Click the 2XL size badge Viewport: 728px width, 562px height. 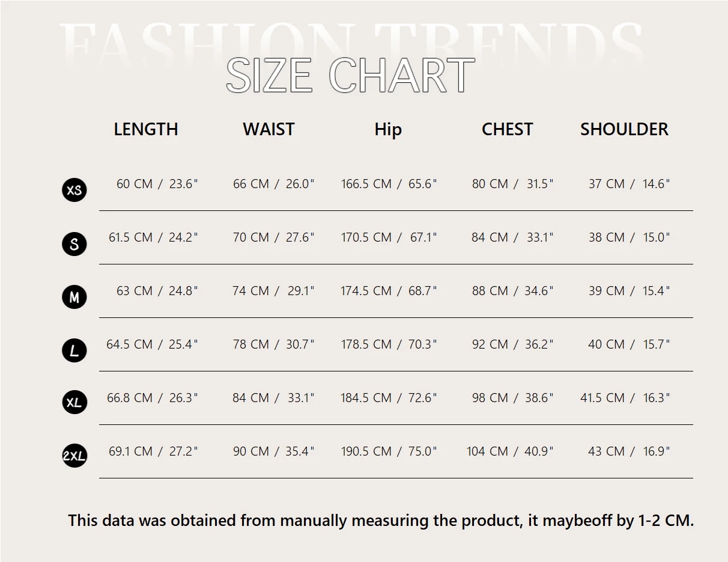tap(74, 456)
